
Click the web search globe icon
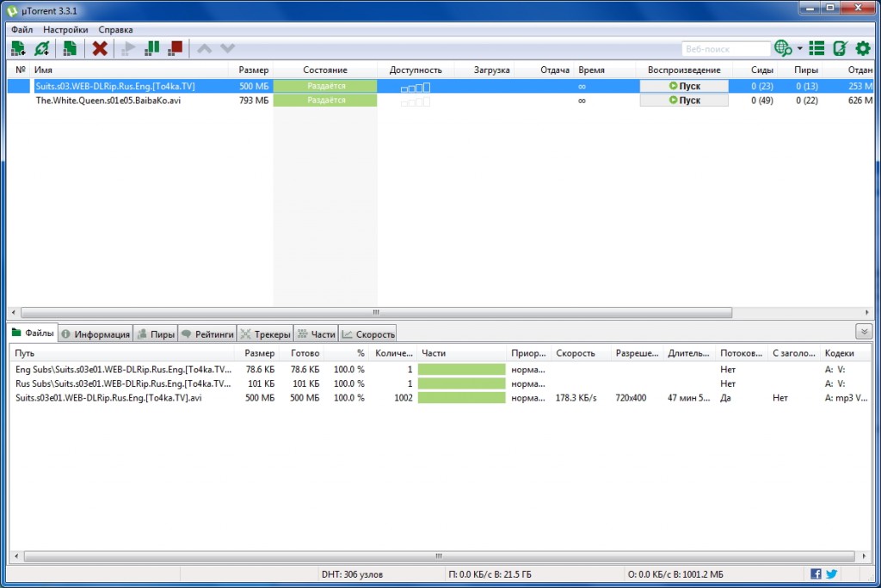coord(783,48)
